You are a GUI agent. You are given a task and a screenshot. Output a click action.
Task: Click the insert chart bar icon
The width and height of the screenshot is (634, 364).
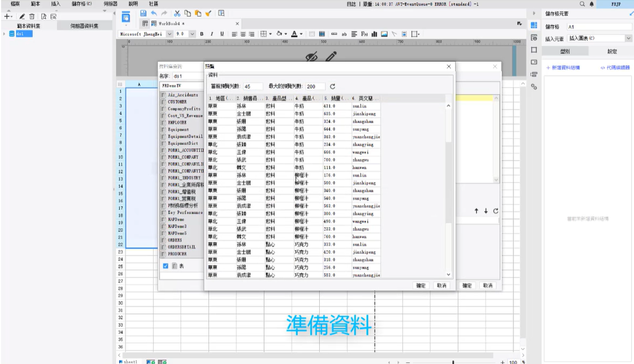(x=374, y=34)
